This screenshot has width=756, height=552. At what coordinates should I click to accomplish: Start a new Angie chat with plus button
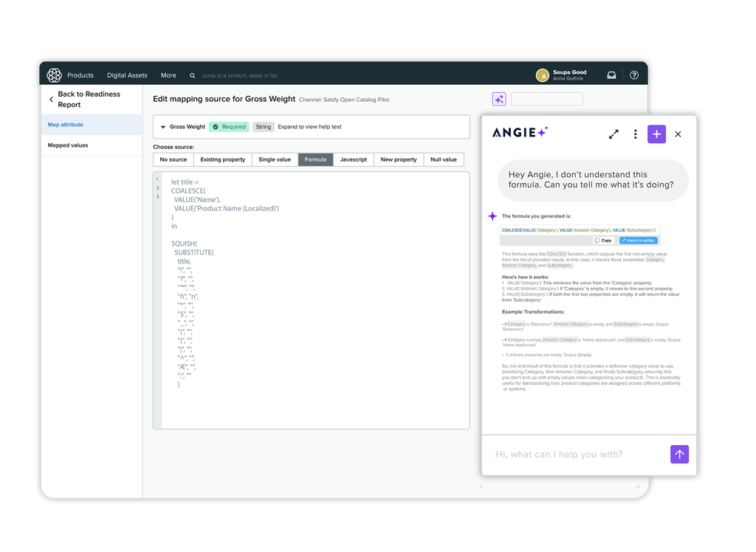[656, 134]
